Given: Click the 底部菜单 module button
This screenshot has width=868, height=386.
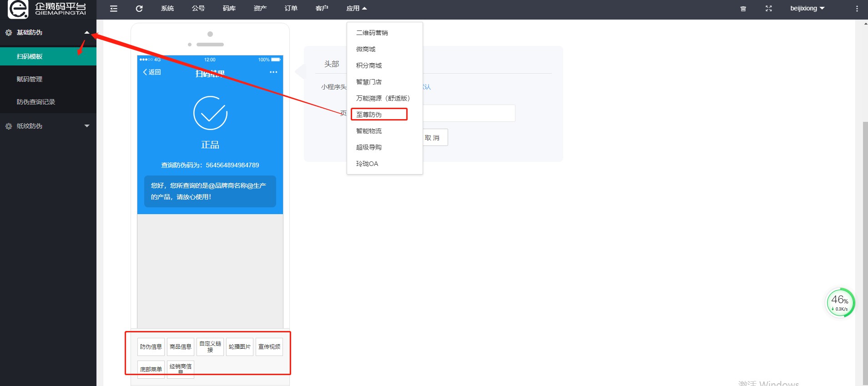Looking at the screenshot, I should click(x=151, y=369).
